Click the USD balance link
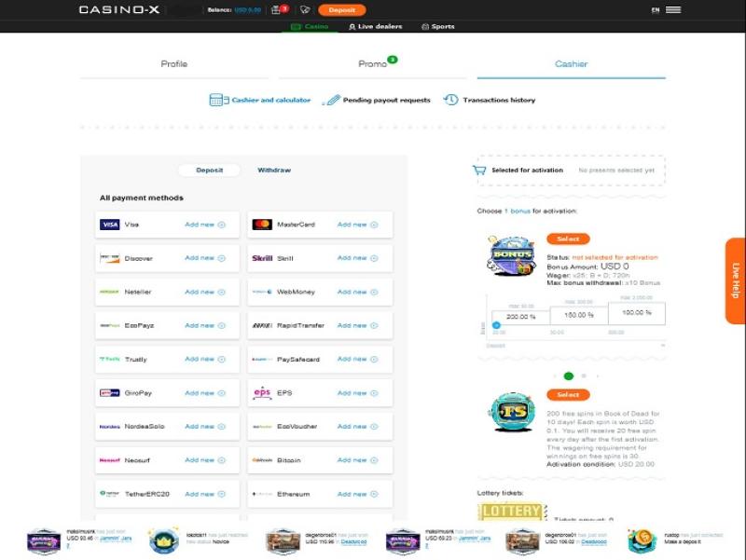The image size is (746, 560). point(247,10)
